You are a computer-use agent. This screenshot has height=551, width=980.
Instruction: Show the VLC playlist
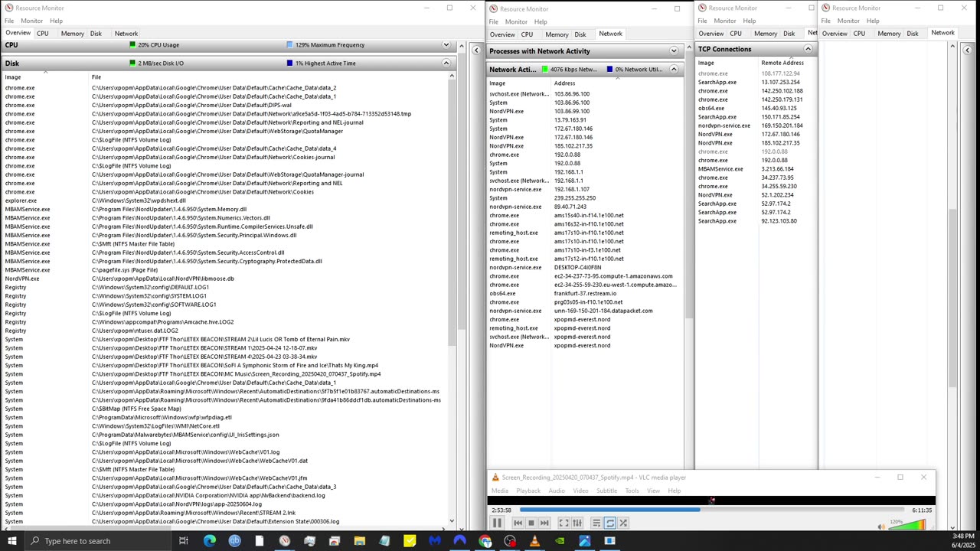click(x=596, y=523)
